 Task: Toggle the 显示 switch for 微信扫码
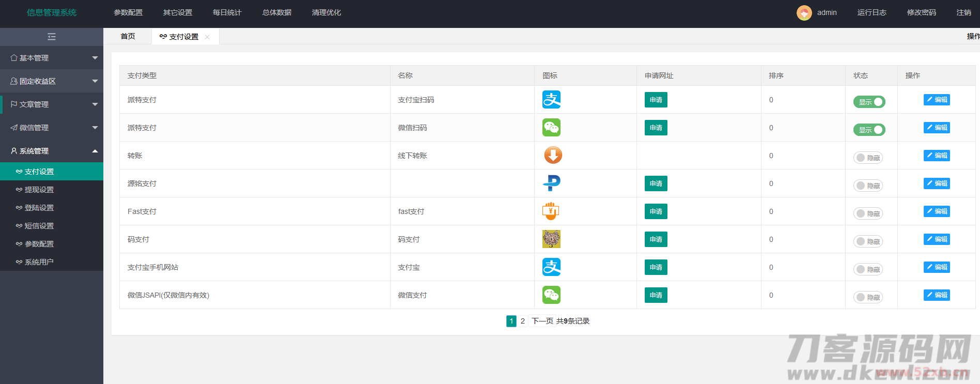pyautogui.click(x=869, y=130)
